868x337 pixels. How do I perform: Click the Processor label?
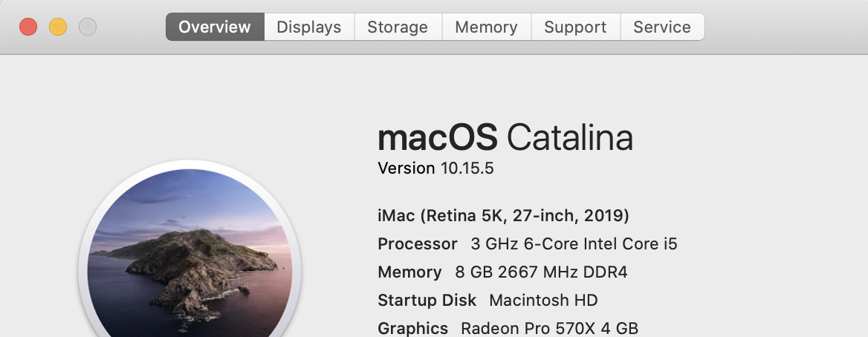(x=418, y=244)
